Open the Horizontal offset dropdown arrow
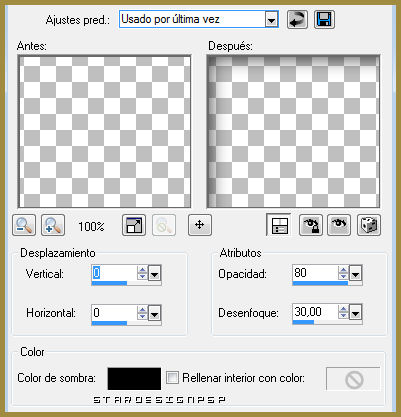Image resolution: width=401 pixels, height=417 pixels. [154, 313]
